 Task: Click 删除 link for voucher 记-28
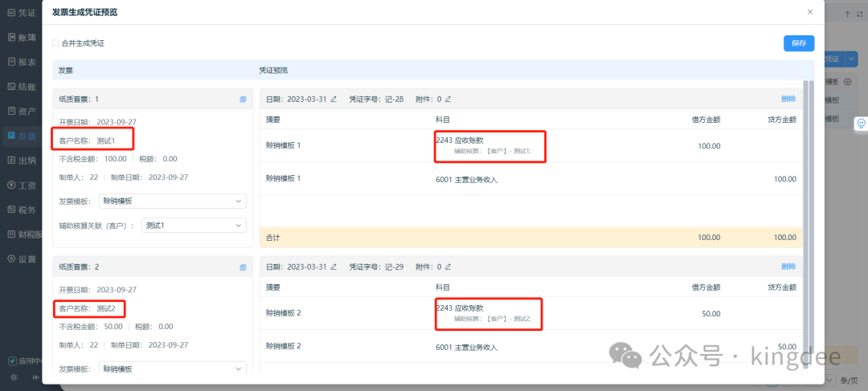coord(788,99)
